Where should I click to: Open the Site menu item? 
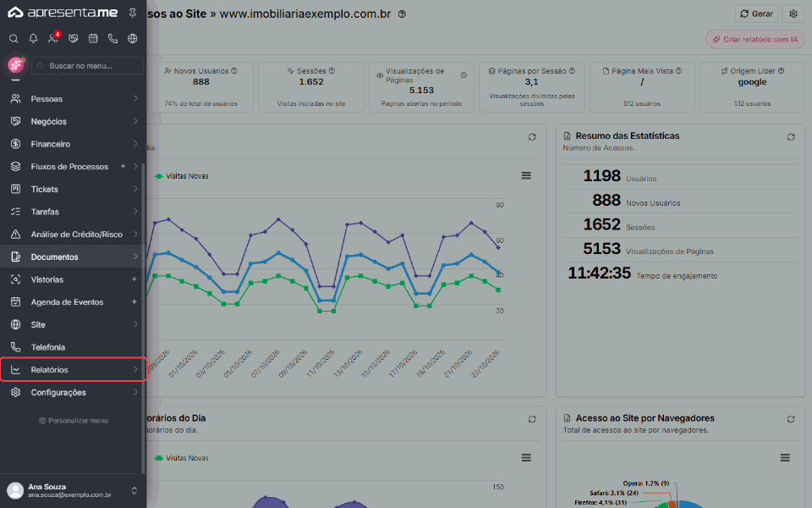[x=71, y=324]
